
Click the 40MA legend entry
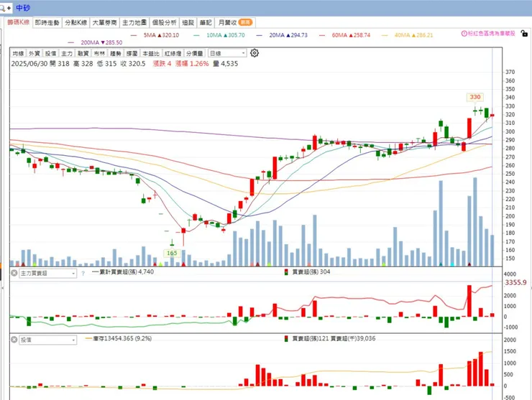click(408, 35)
